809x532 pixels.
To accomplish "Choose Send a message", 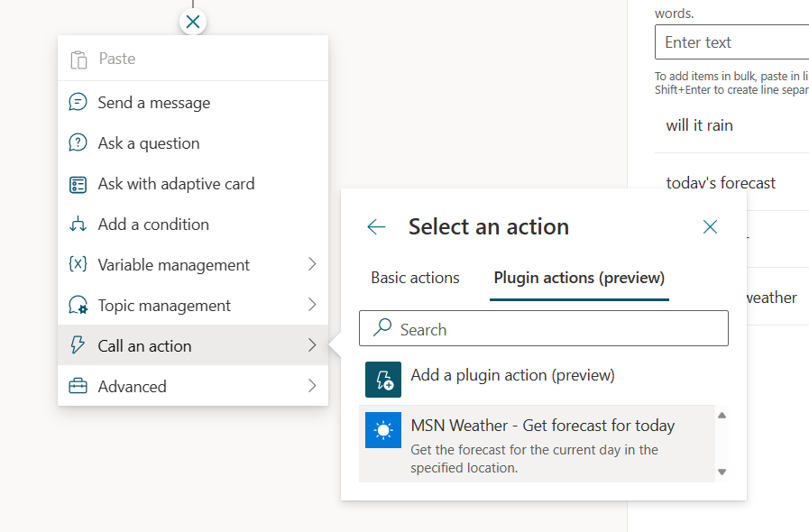I will coord(193,102).
